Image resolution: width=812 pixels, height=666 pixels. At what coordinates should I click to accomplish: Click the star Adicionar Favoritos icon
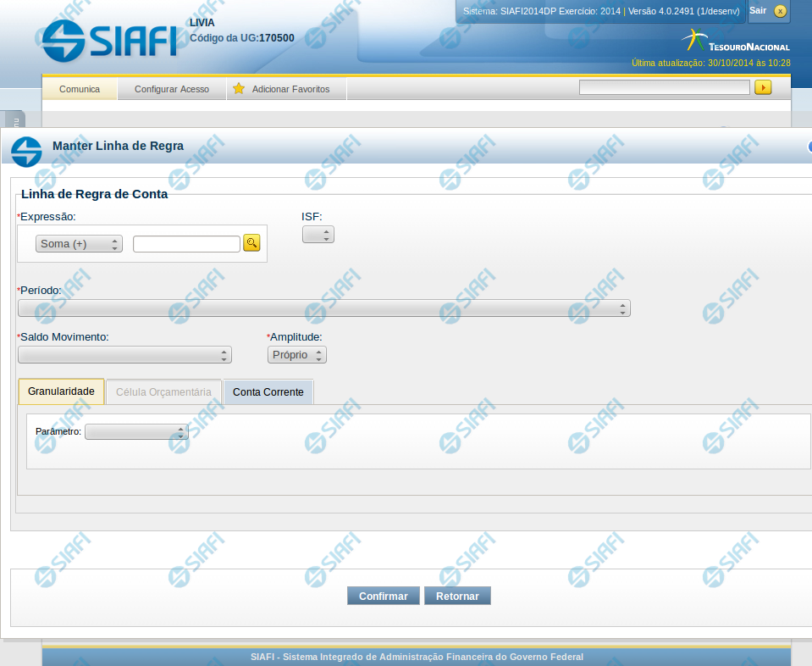239,89
